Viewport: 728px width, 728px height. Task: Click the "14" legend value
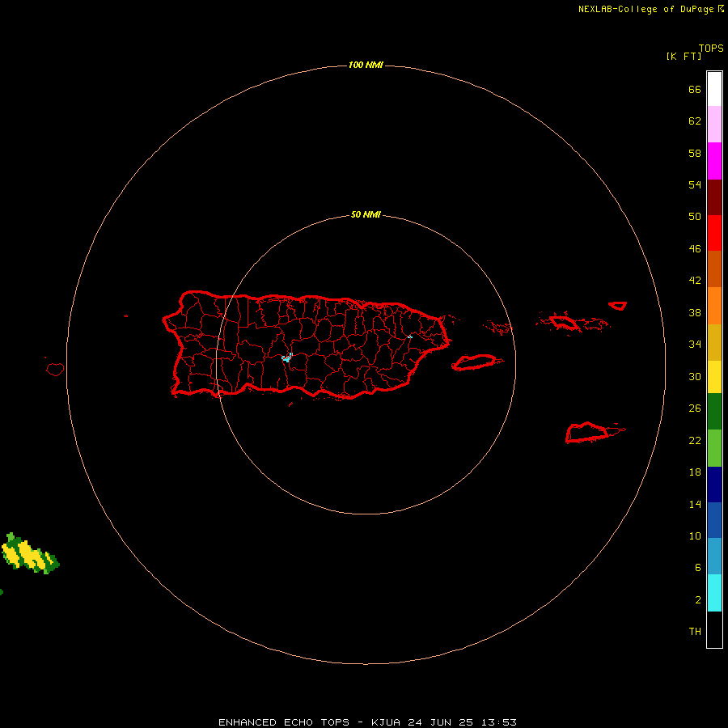click(x=695, y=505)
